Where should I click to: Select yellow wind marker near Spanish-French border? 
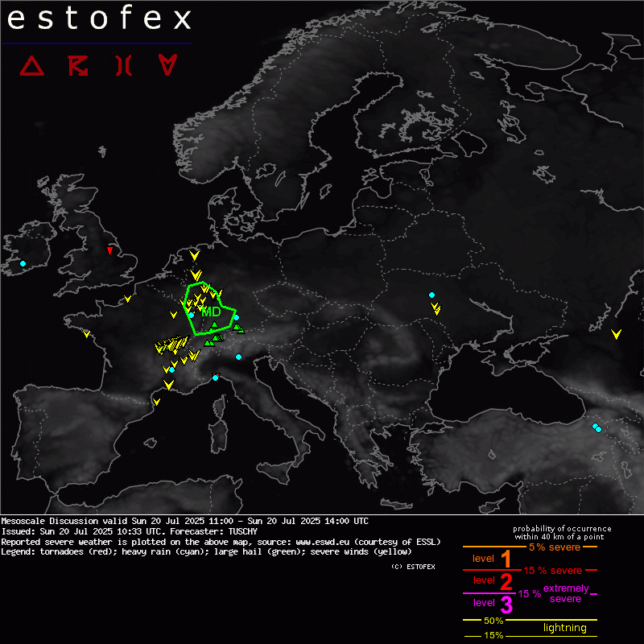coord(156,402)
